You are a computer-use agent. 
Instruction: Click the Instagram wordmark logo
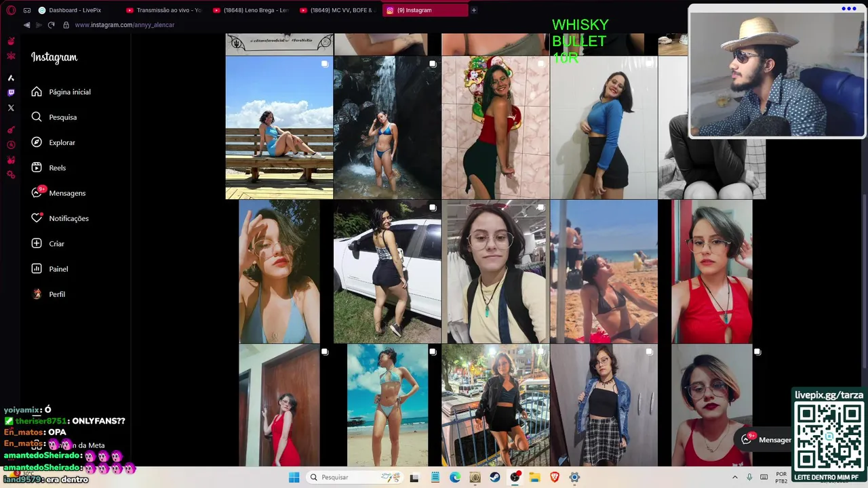54,58
